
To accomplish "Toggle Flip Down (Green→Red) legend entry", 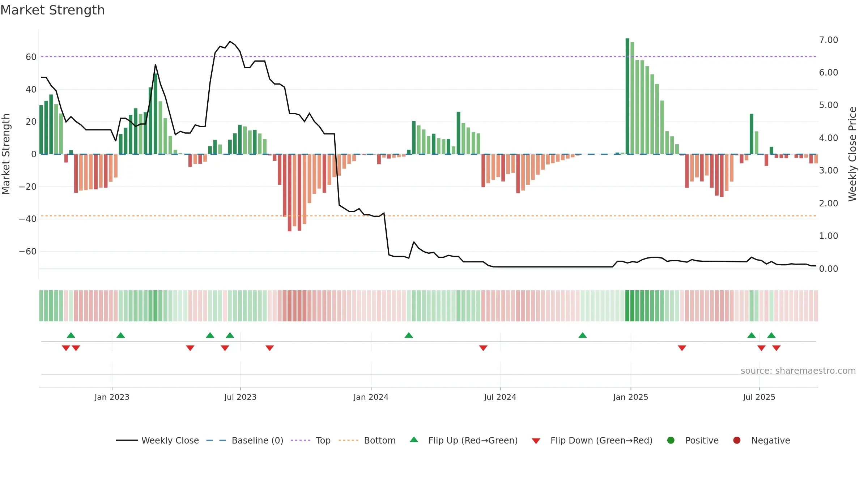I will pos(592,440).
